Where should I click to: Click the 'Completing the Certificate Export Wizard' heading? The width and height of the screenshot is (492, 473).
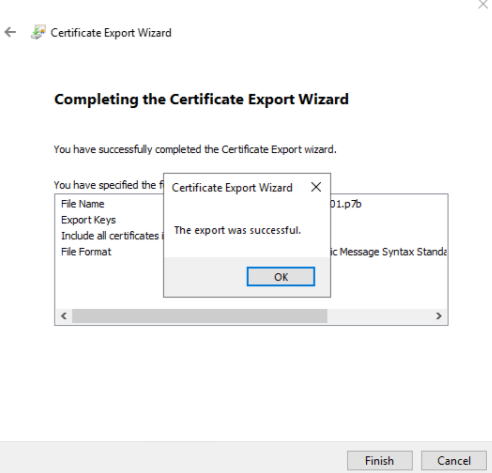pyautogui.click(x=201, y=99)
